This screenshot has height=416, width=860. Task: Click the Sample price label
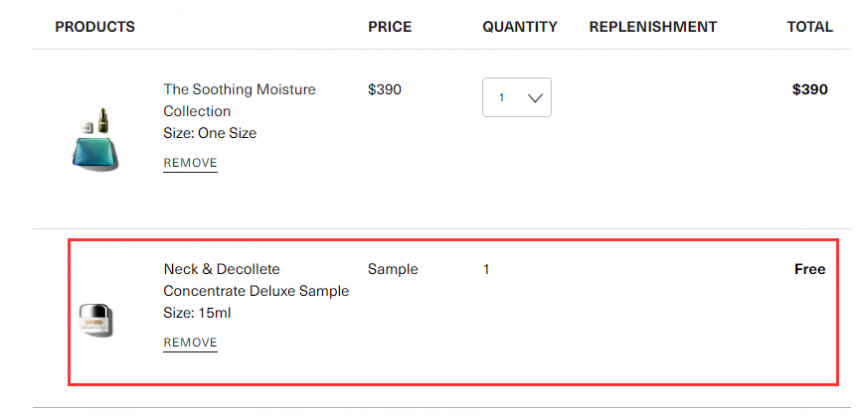tap(393, 269)
